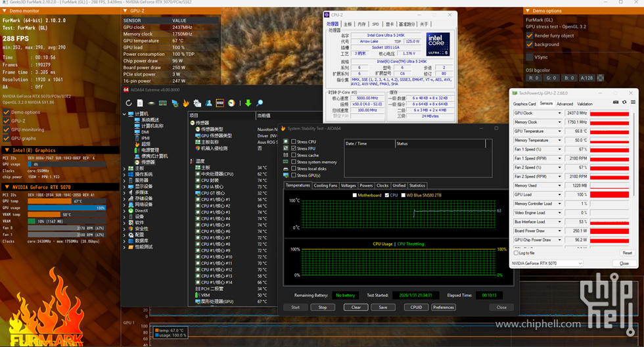Click Clear button in stability test
The image size is (644, 347).
click(x=356, y=307)
